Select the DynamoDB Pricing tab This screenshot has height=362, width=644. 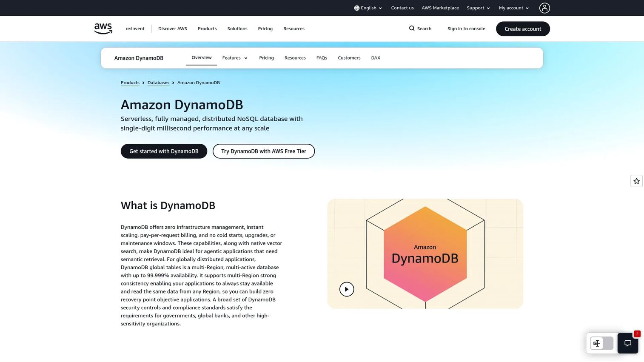pyautogui.click(x=267, y=58)
